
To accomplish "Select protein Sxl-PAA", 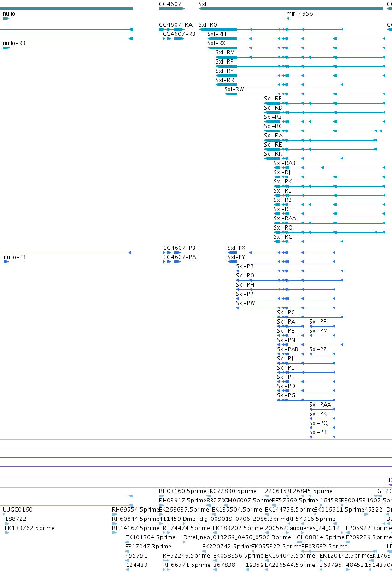I will pos(320,405).
